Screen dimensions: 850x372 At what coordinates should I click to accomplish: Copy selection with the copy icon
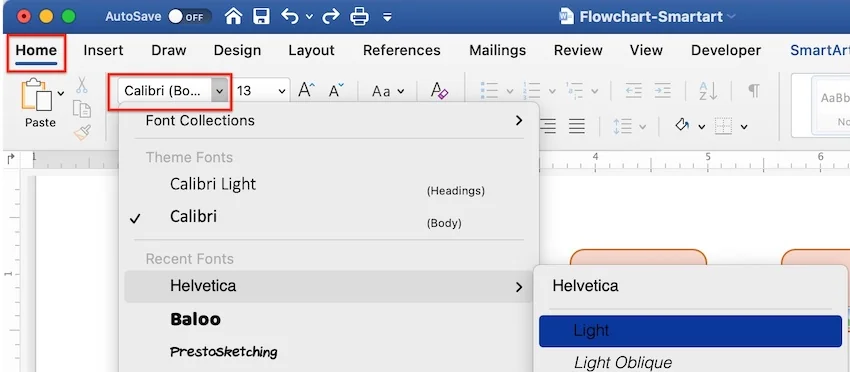[x=81, y=108]
